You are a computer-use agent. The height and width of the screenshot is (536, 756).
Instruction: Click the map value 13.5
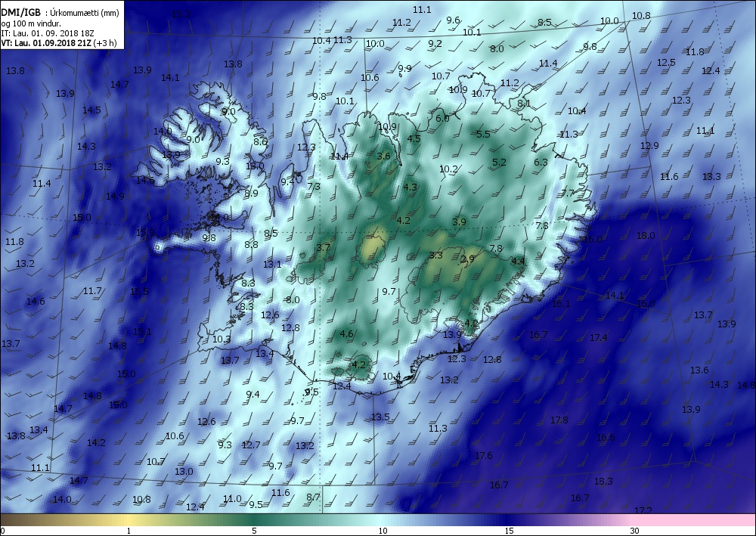pyautogui.click(x=380, y=417)
